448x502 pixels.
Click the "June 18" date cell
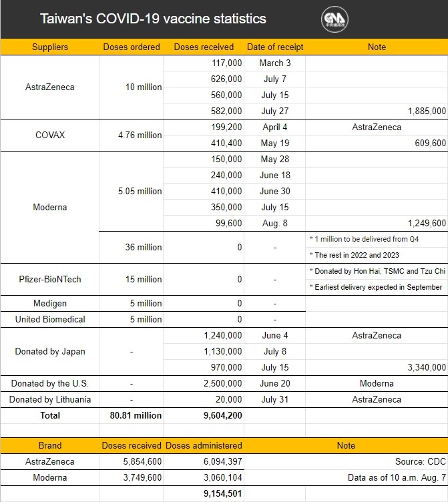(275, 175)
